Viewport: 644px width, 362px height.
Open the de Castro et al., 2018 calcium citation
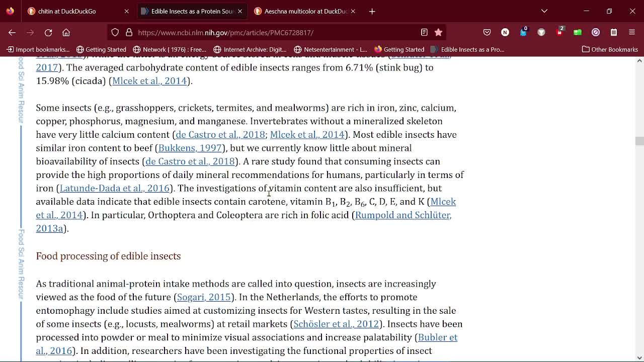[220, 135]
